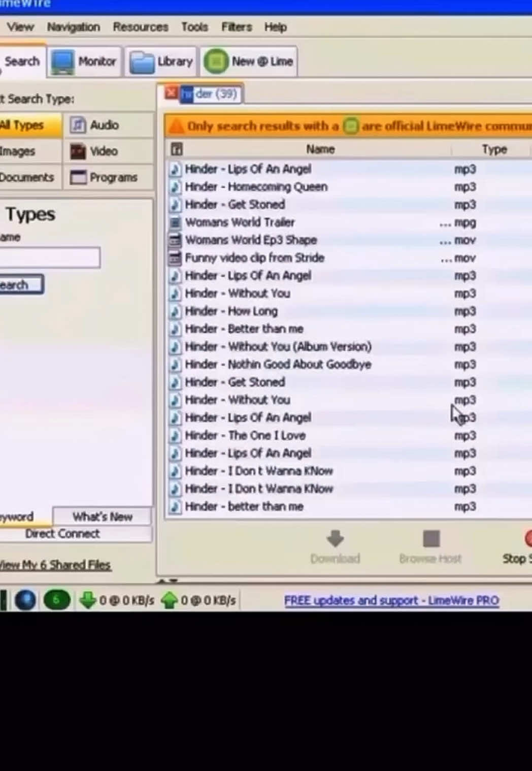
Task: Open the View menu
Action: [x=20, y=27]
